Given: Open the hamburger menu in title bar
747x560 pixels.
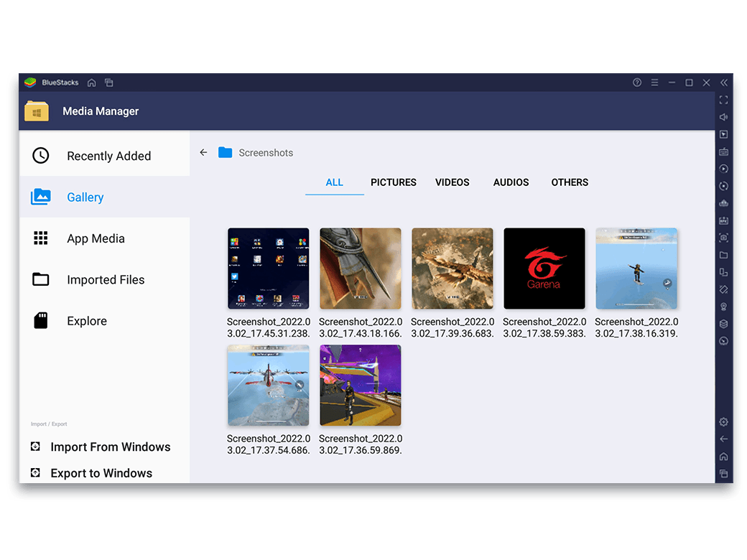Looking at the screenshot, I should (654, 83).
